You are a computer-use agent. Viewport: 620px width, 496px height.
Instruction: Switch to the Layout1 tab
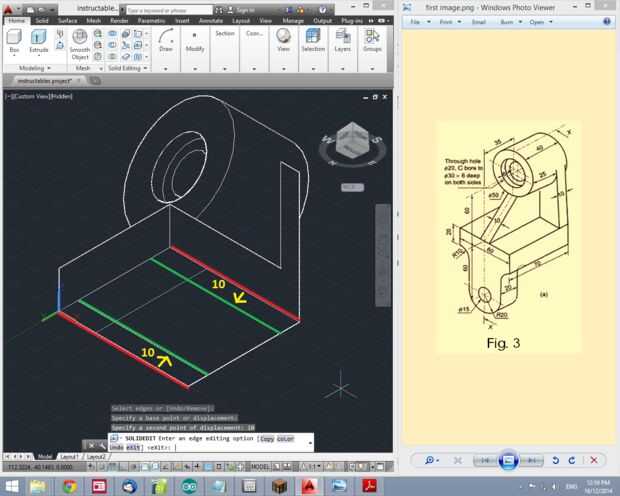click(x=68, y=457)
